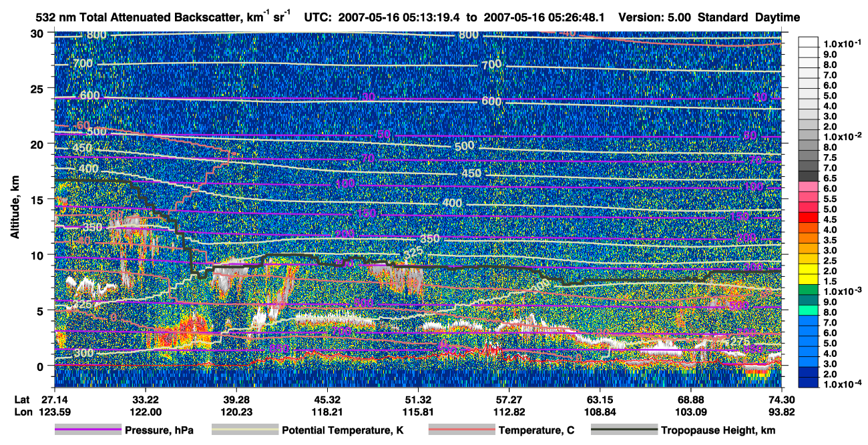This screenshot has width=868, height=445.
Task: Click the pale Potential Temperature legend line swatch
Action: (245, 430)
